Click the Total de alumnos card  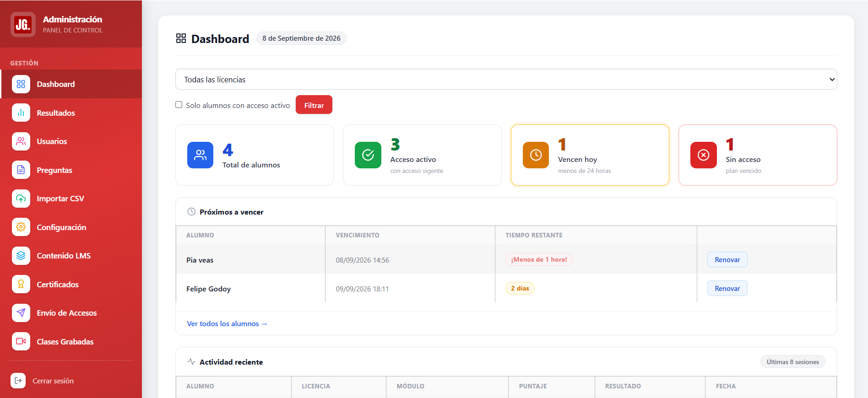coord(255,155)
